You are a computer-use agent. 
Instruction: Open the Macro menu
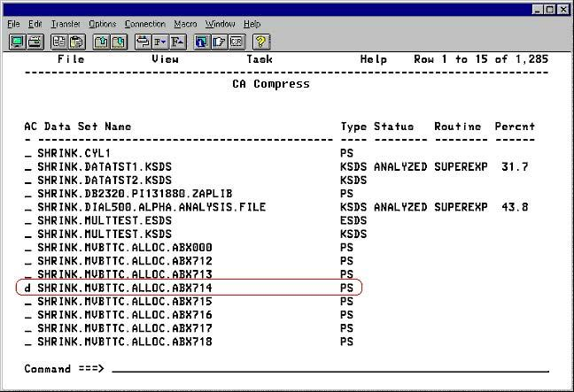(185, 24)
